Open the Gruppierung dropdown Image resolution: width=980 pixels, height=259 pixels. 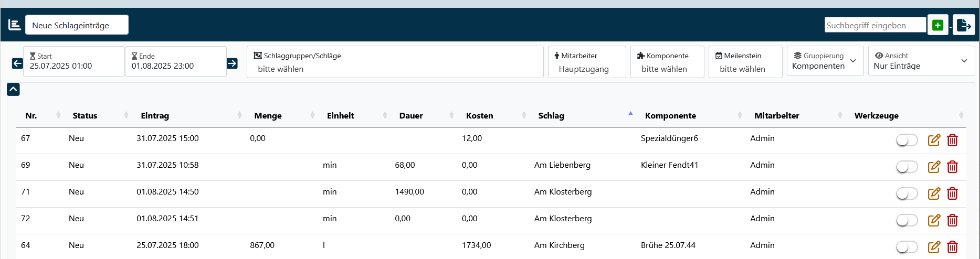(825, 61)
